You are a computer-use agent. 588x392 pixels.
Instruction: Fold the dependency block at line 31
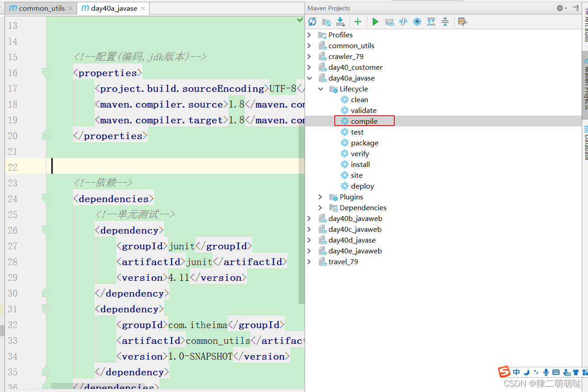(x=46, y=309)
